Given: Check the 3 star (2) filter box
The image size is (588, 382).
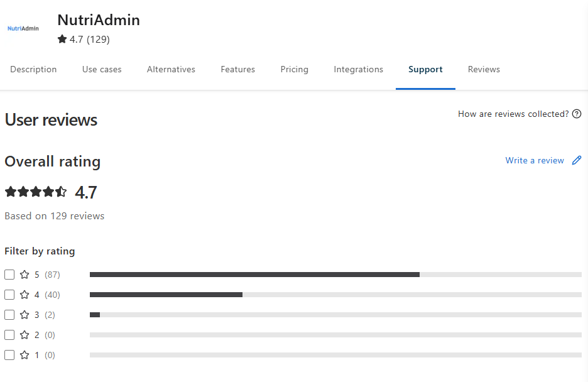Looking at the screenshot, I should [x=9, y=315].
